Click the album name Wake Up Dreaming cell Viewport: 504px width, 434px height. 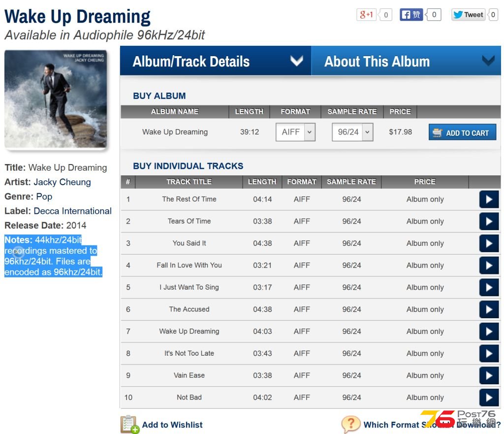pyautogui.click(x=175, y=132)
